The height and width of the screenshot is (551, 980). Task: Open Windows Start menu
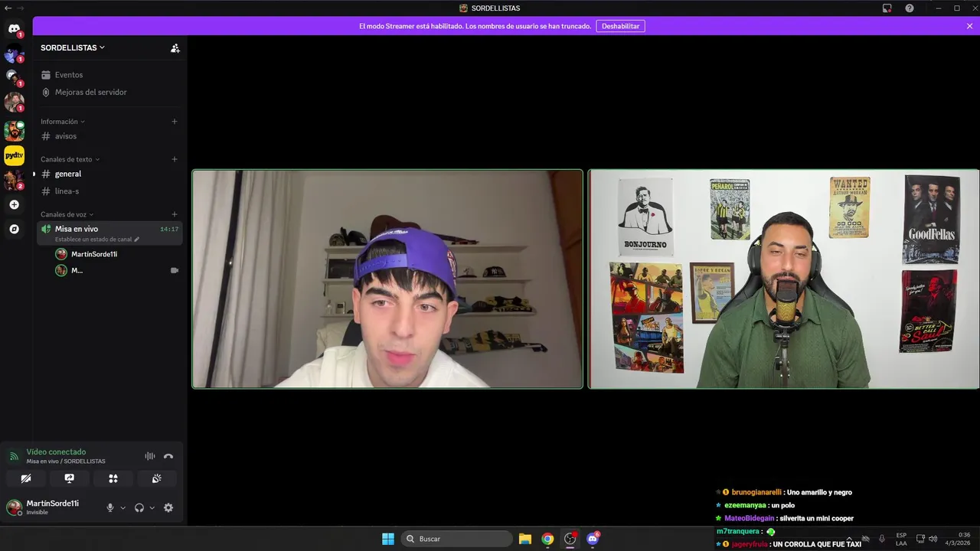click(388, 539)
